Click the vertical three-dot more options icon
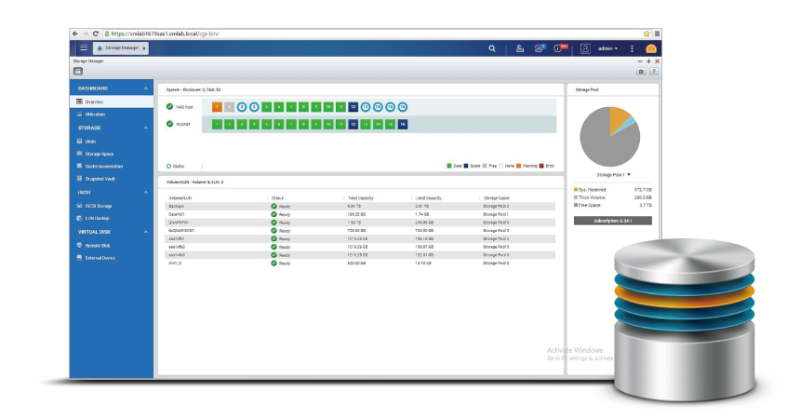The height and width of the screenshot is (419, 800). click(632, 48)
